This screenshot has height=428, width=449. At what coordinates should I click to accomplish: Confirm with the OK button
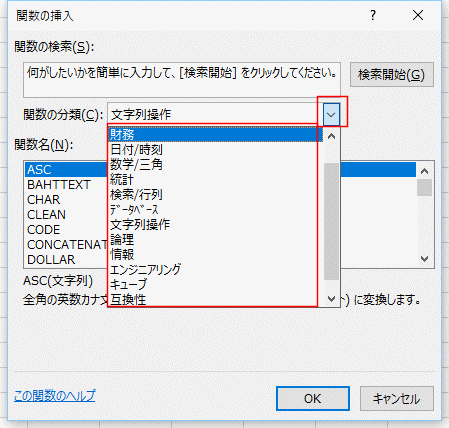[313, 399]
